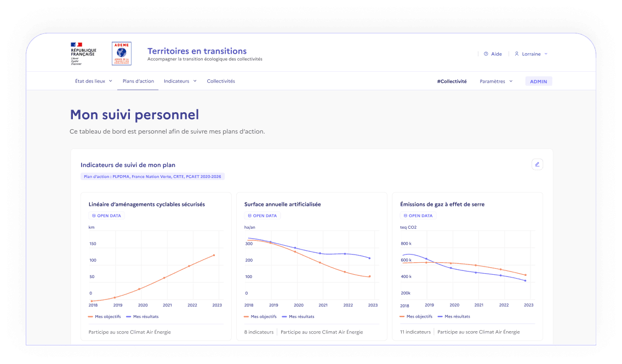Click OPEN DATA badge under Surface annuelle artificialisée
This screenshot has height=364, width=622.
[x=262, y=216]
